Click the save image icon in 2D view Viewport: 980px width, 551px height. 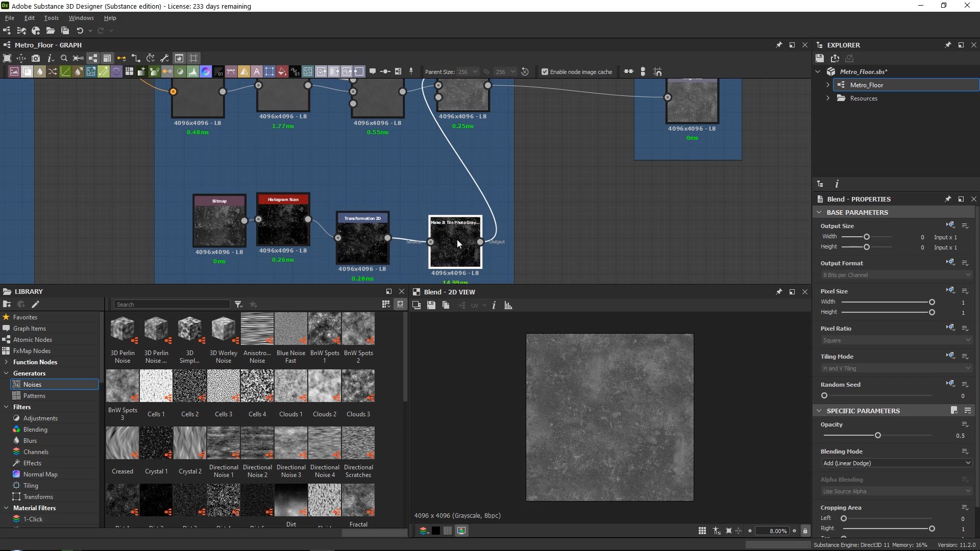point(431,305)
